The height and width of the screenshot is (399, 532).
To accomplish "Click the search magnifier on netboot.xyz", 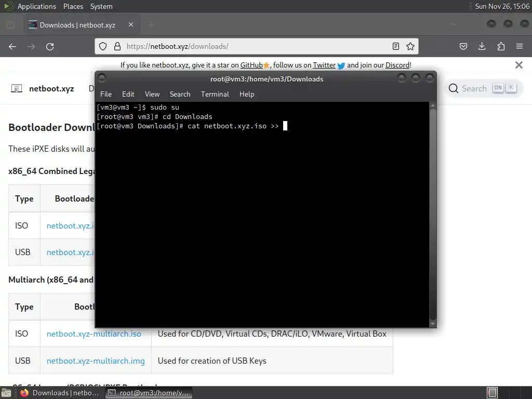I will [x=453, y=88].
